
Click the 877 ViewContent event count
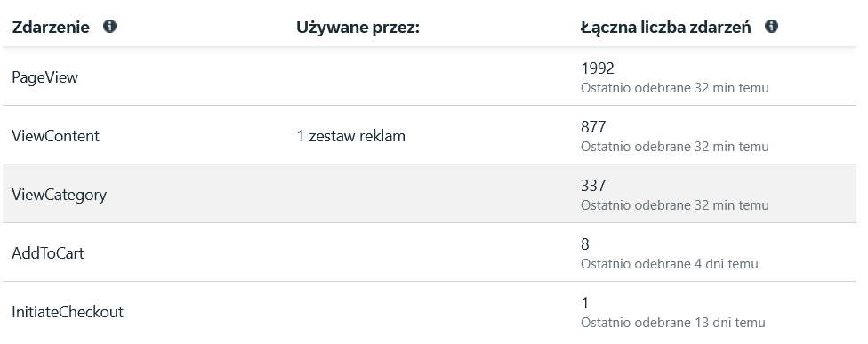(x=593, y=126)
